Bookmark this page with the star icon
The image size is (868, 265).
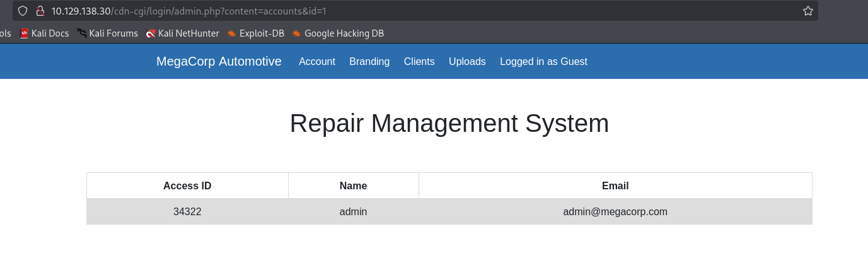pos(807,11)
